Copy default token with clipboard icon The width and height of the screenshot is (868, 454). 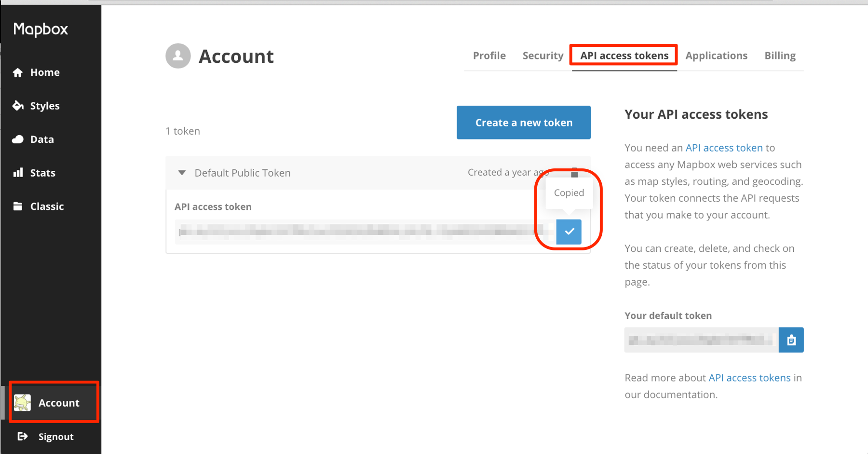coord(791,340)
